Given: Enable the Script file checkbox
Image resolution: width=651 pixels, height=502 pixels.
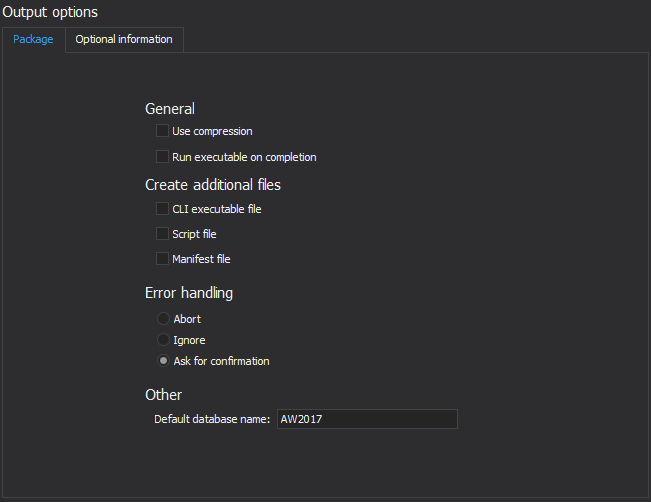Looking at the screenshot, I should coord(162,234).
